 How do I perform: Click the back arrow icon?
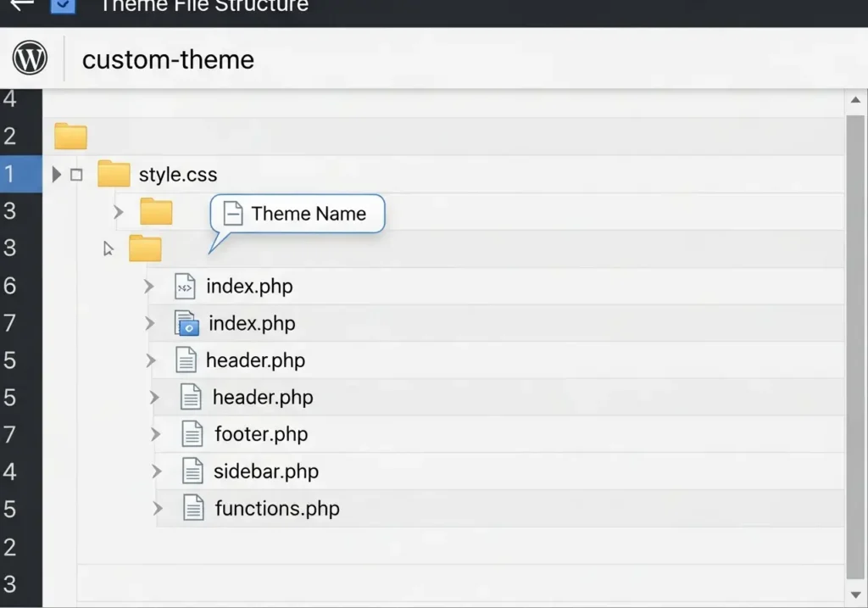[21, 4]
